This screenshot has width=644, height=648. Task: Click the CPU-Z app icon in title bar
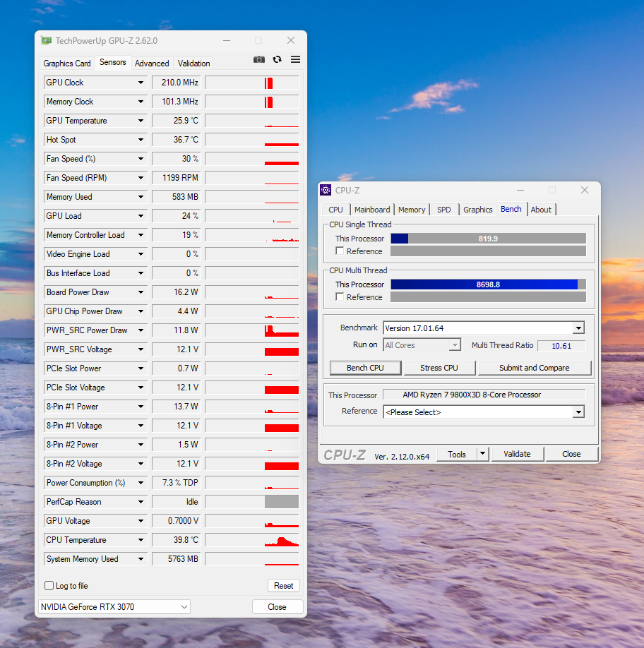(x=326, y=190)
